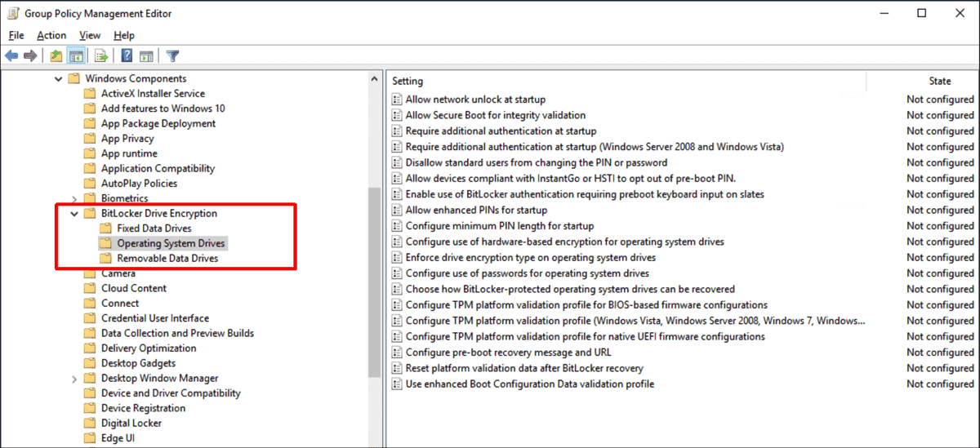Select Delivery Optimization in the tree
The width and height of the screenshot is (980, 448).
[x=149, y=348]
